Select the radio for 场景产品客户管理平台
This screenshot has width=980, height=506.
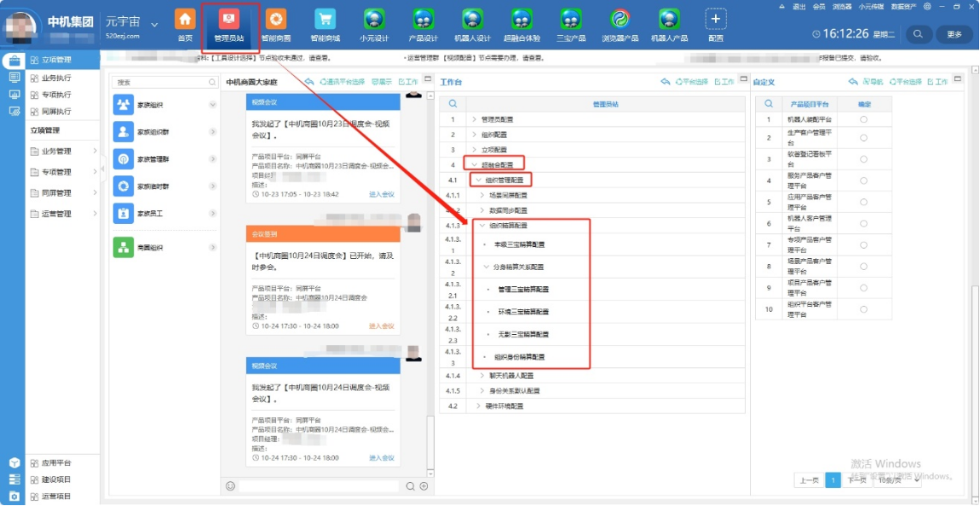(x=864, y=266)
